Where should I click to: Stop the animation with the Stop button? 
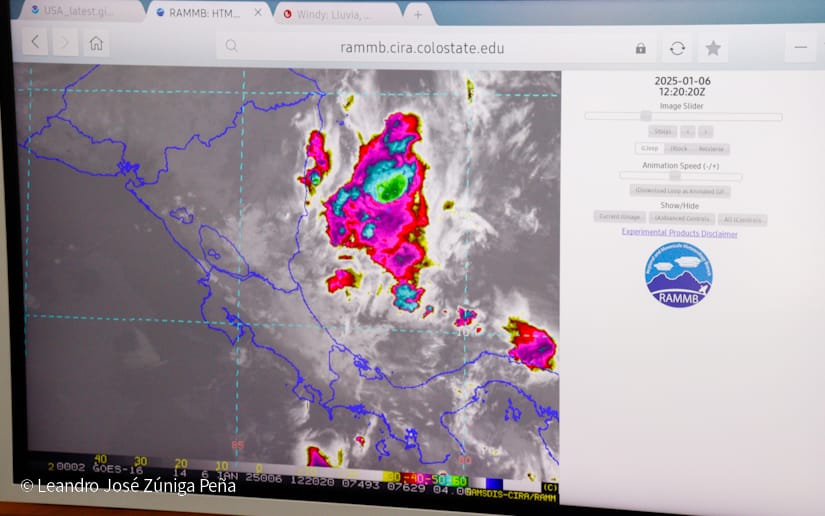(x=660, y=131)
